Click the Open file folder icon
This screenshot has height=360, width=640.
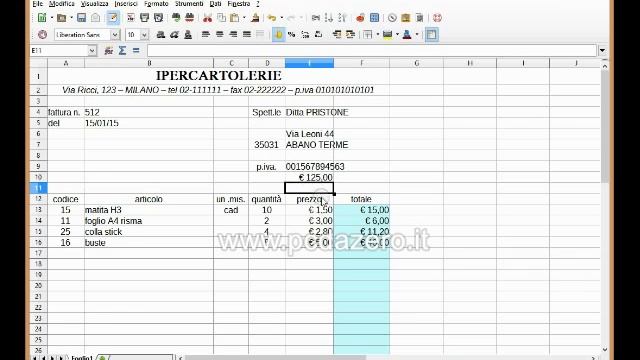point(61,18)
